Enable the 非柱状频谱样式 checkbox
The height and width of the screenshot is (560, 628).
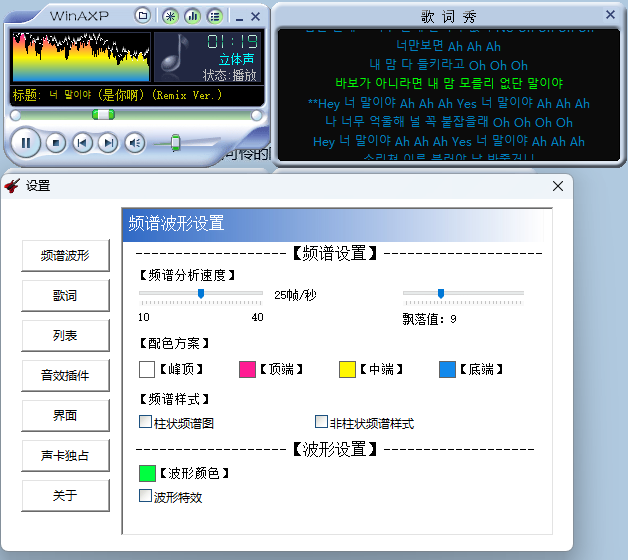[321, 422]
